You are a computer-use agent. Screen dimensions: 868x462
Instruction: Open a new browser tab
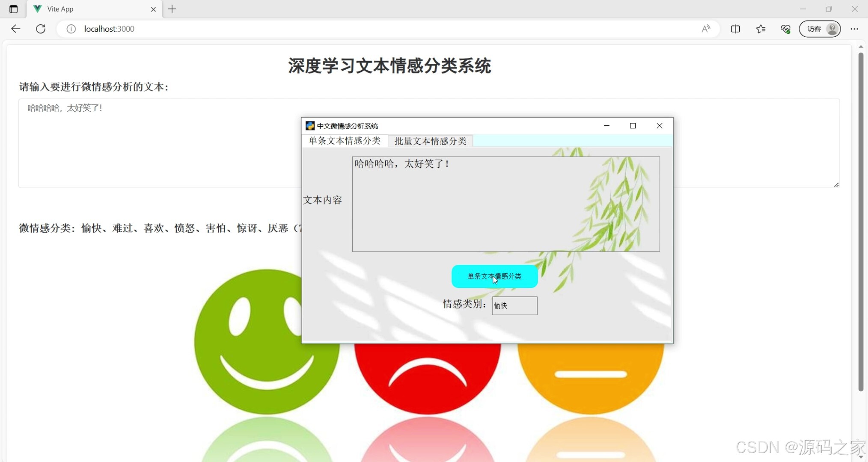coord(172,9)
